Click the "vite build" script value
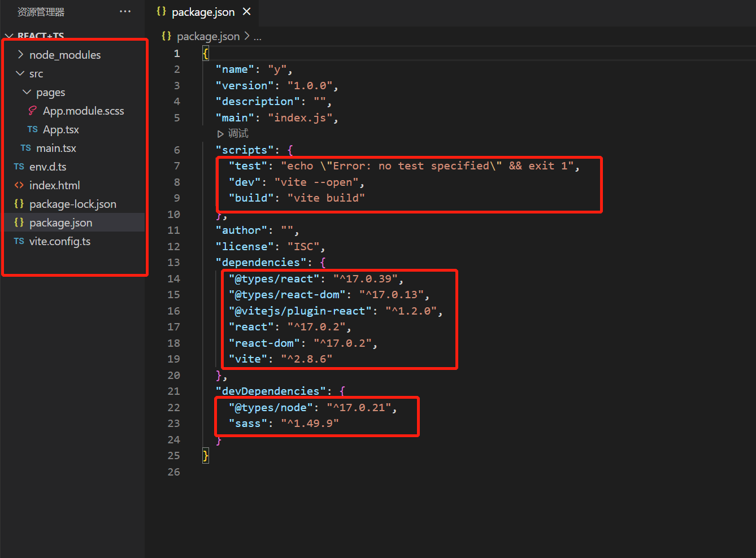The width and height of the screenshot is (756, 558). click(326, 198)
